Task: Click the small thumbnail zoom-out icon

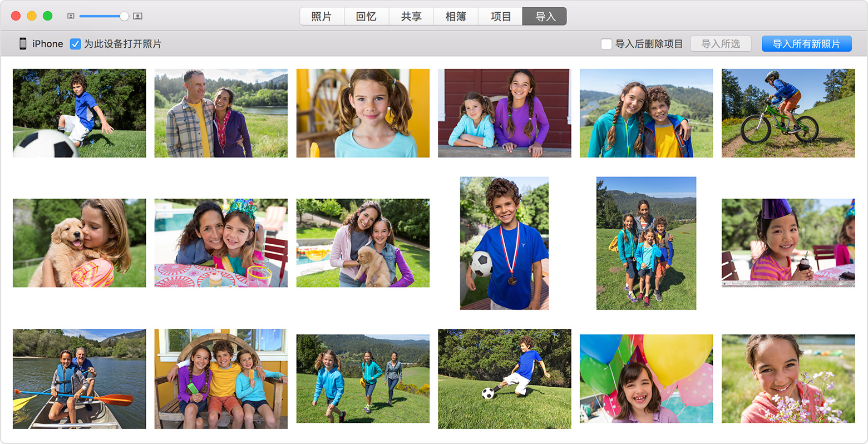Action: click(71, 16)
